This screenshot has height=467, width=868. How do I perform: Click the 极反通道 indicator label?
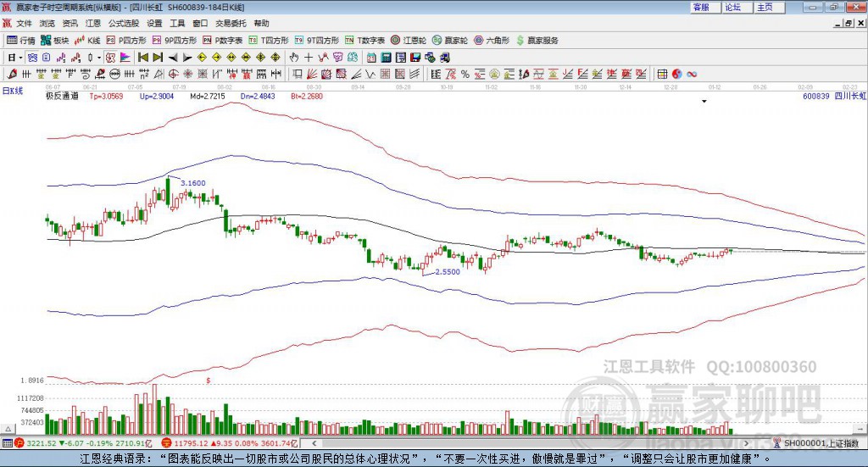(x=62, y=97)
